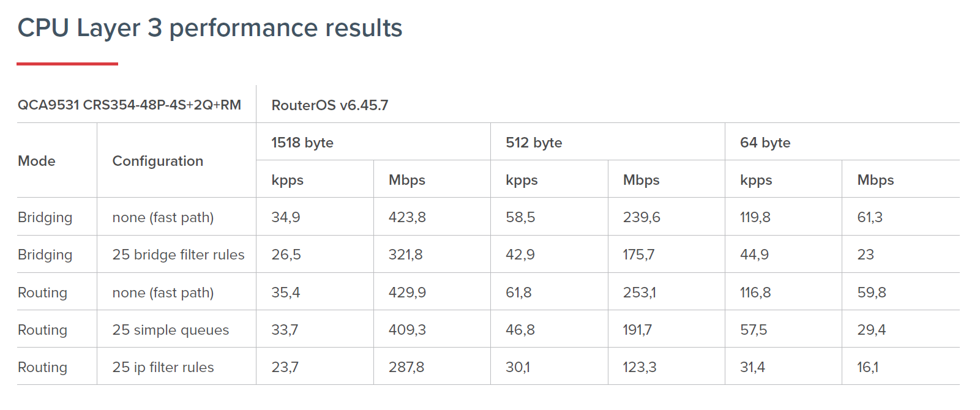The height and width of the screenshot is (410, 980).
Task: Select the 16,1 Mbps value cell
Action: pos(867,367)
